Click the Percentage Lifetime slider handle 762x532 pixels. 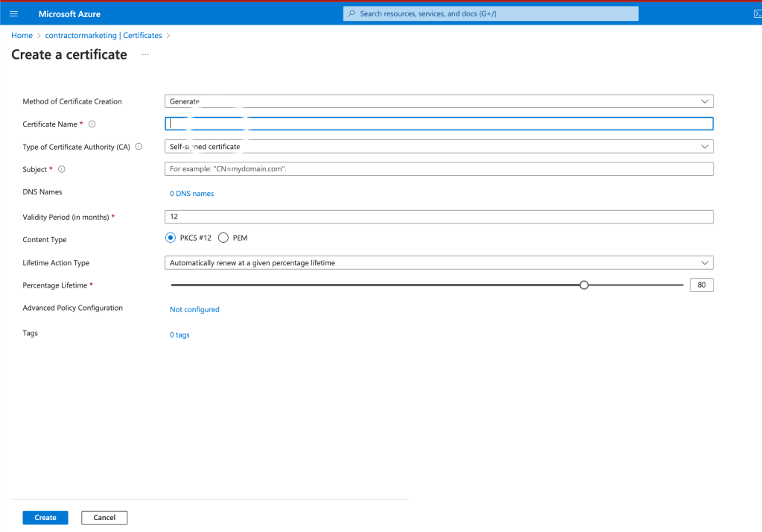point(584,285)
